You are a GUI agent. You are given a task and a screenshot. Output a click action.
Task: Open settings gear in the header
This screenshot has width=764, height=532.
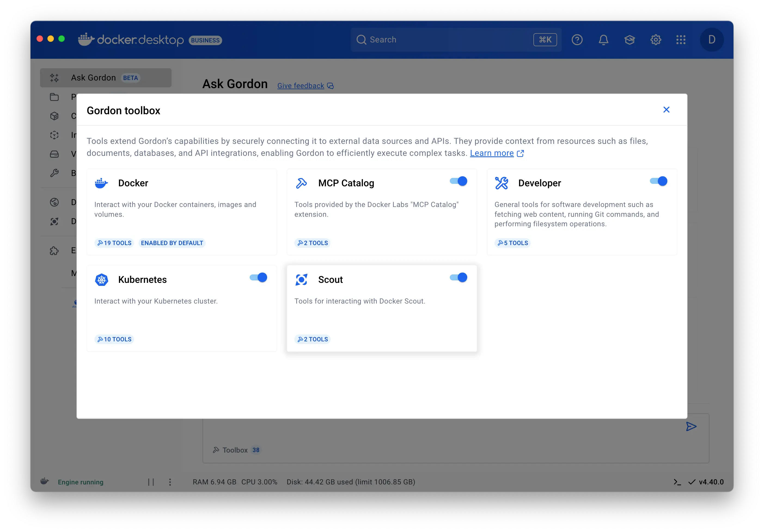tap(656, 40)
